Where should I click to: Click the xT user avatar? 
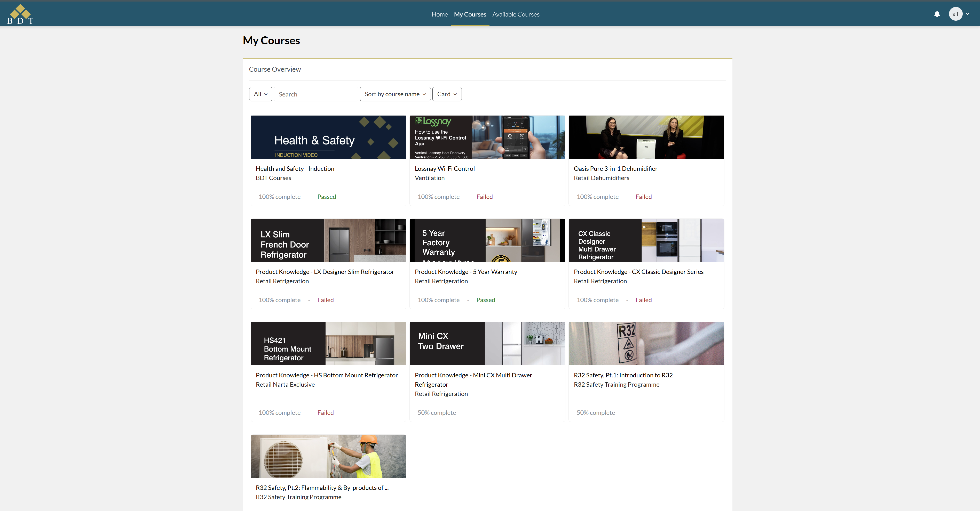[955, 14]
